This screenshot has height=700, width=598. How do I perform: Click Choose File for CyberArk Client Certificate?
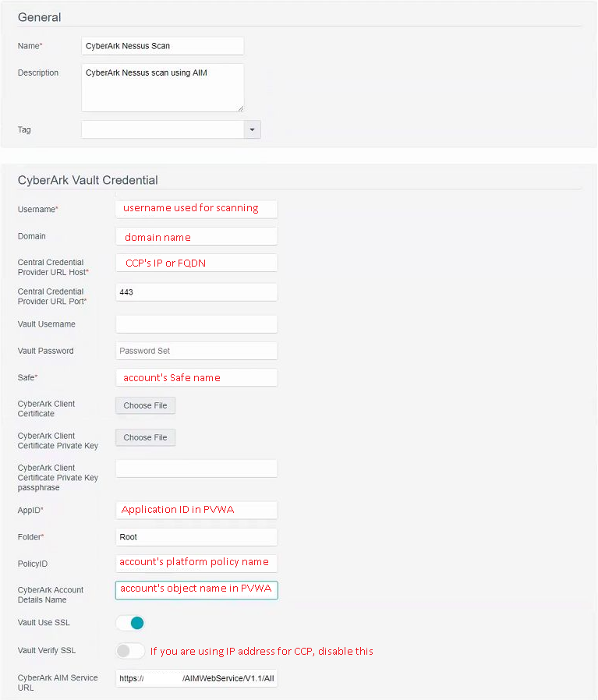pyautogui.click(x=145, y=405)
